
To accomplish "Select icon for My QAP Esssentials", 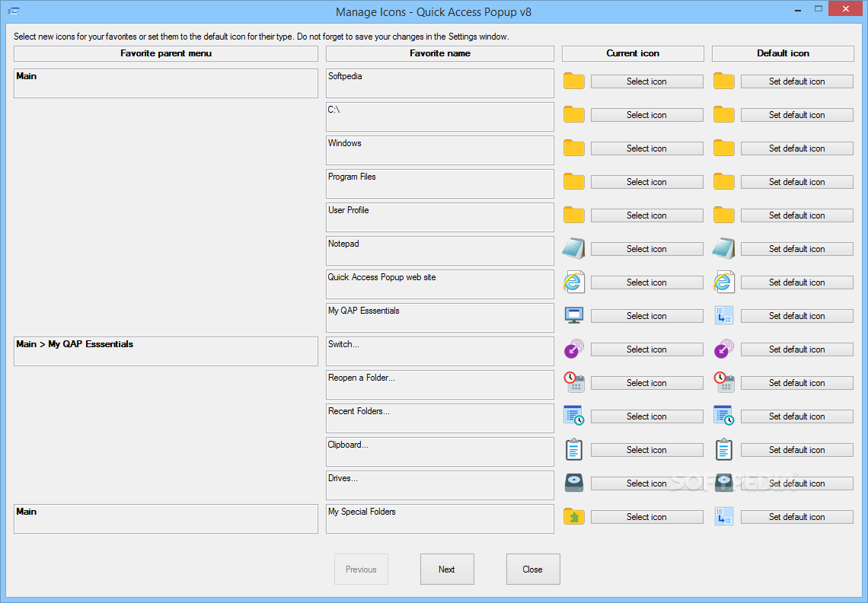I will [x=646, y=316].
